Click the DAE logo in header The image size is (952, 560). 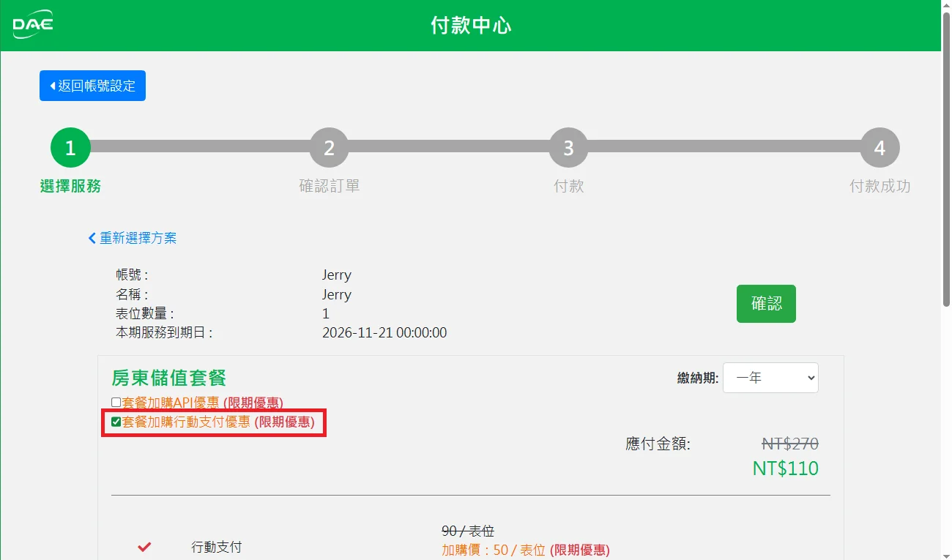33,26
